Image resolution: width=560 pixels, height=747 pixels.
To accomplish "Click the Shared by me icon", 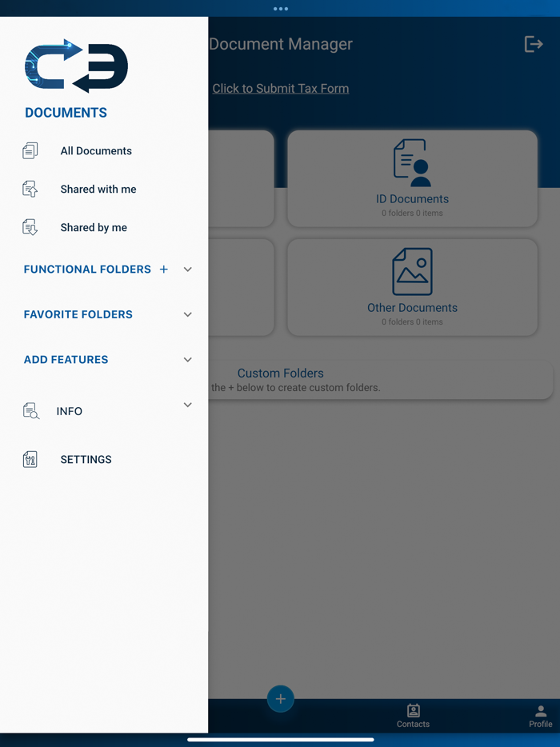I will pyautogui.click(x=30, y=227).
